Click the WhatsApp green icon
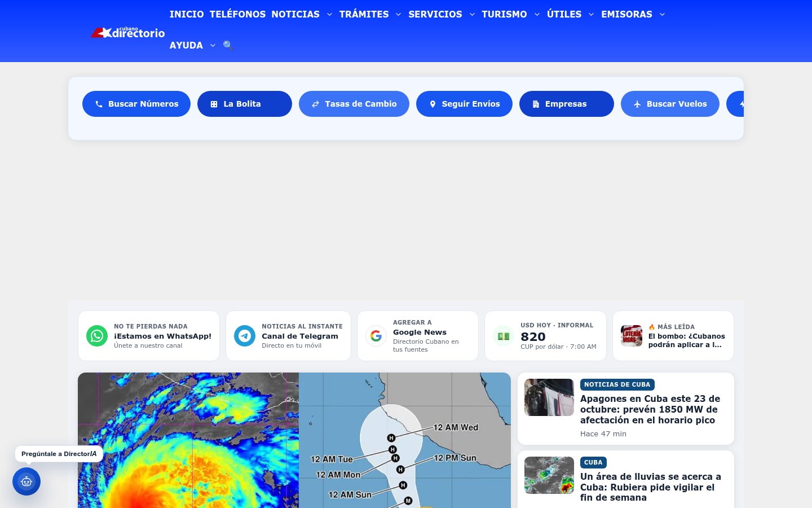 point(97,336)
